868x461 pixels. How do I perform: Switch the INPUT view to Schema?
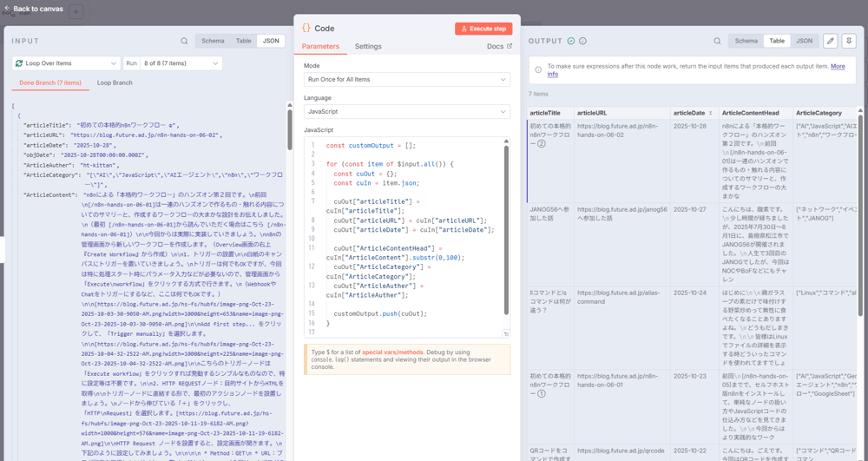[x=213, y=41]
